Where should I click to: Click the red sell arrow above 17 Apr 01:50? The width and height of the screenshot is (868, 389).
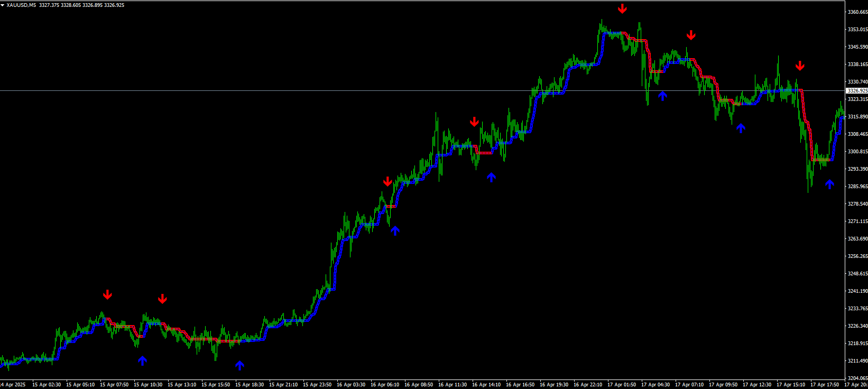[622, 8]
